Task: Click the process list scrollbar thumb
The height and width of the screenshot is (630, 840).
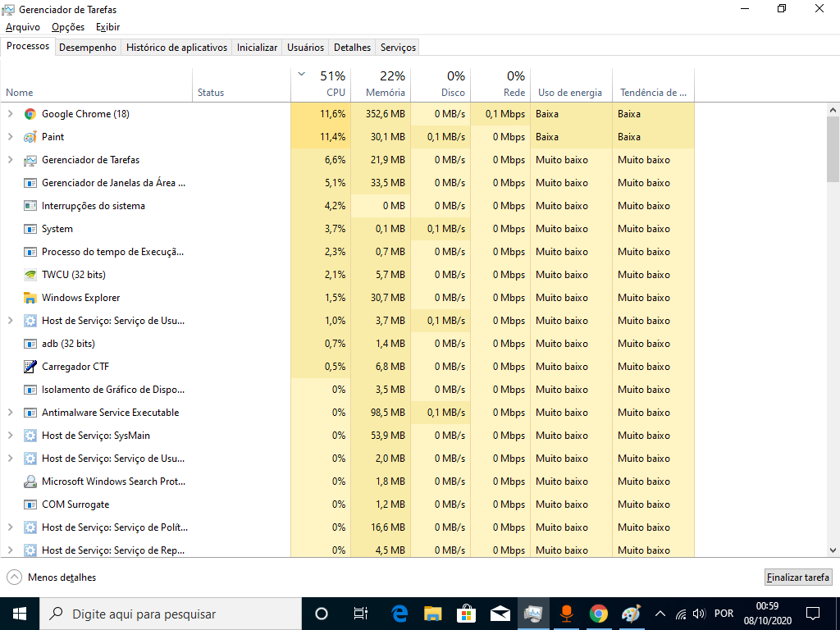Action: point(833,149)
